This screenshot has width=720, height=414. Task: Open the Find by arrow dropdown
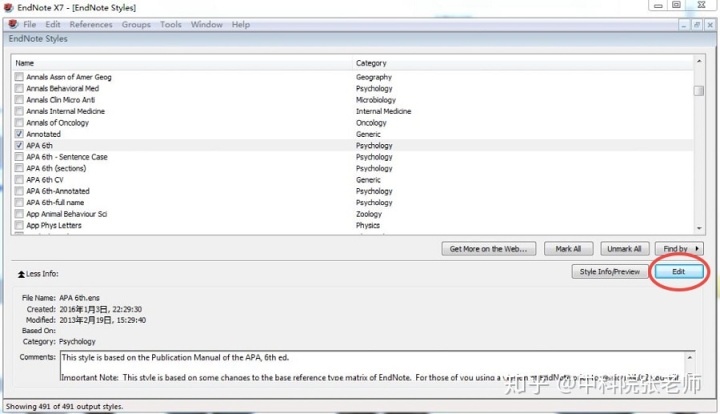click(x=697, y=249)
